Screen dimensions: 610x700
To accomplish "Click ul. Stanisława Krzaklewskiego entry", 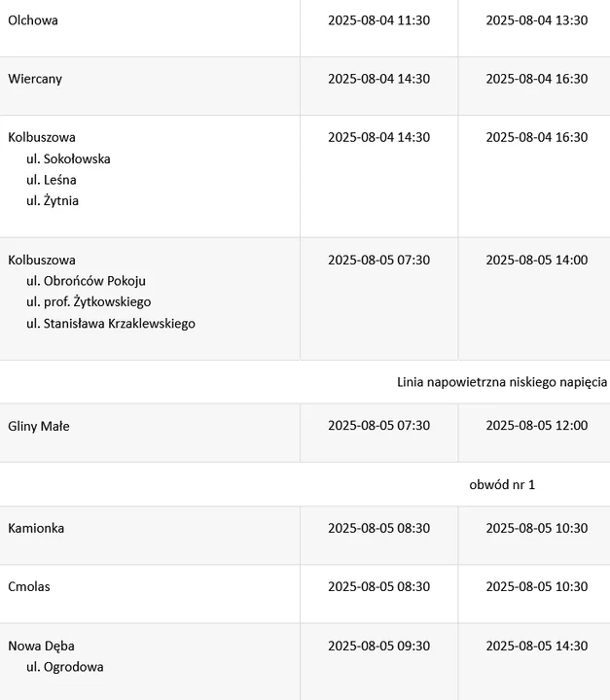I will coord(111,323).
